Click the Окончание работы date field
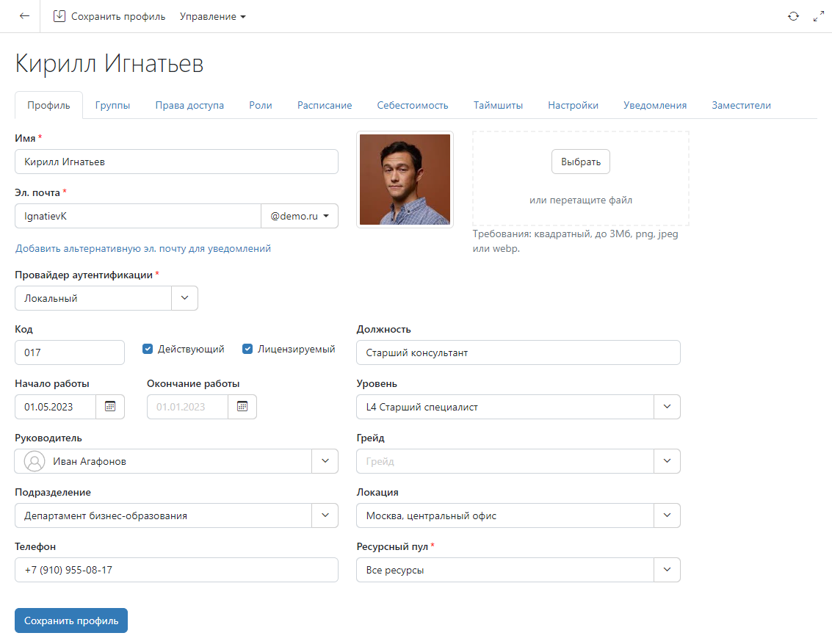The height and width of the screenshot is (644, 832). point(187,407)
